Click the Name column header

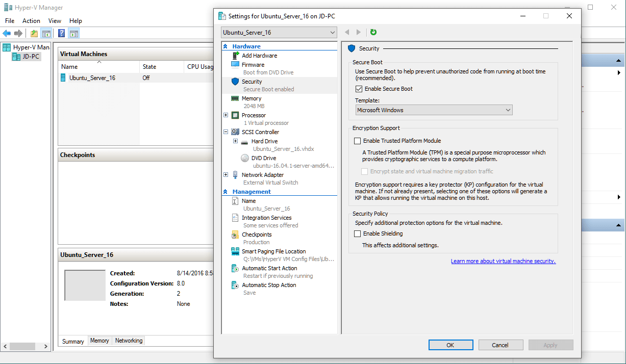tap(99, 67)
